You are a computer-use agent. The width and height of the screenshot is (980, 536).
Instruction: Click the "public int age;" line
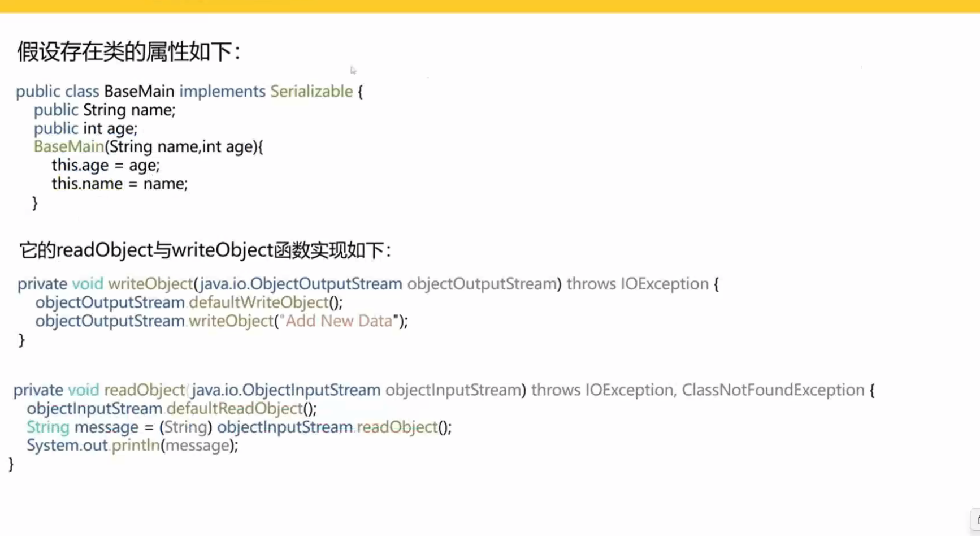click(x=85, y=128)
